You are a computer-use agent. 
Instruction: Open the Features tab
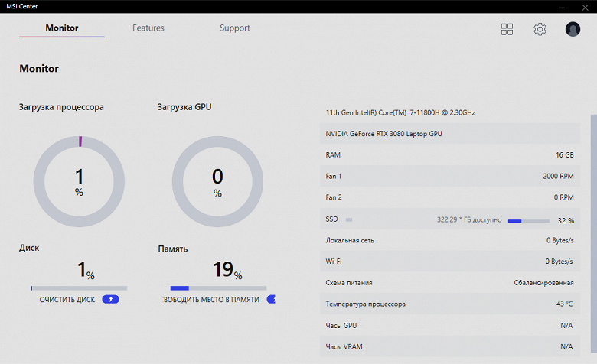[x=148, y=28]
